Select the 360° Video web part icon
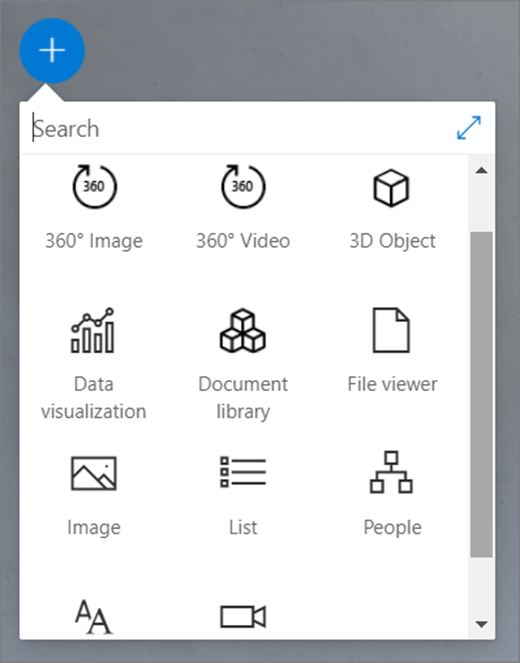Screen dimensions: 520x663 243,186
